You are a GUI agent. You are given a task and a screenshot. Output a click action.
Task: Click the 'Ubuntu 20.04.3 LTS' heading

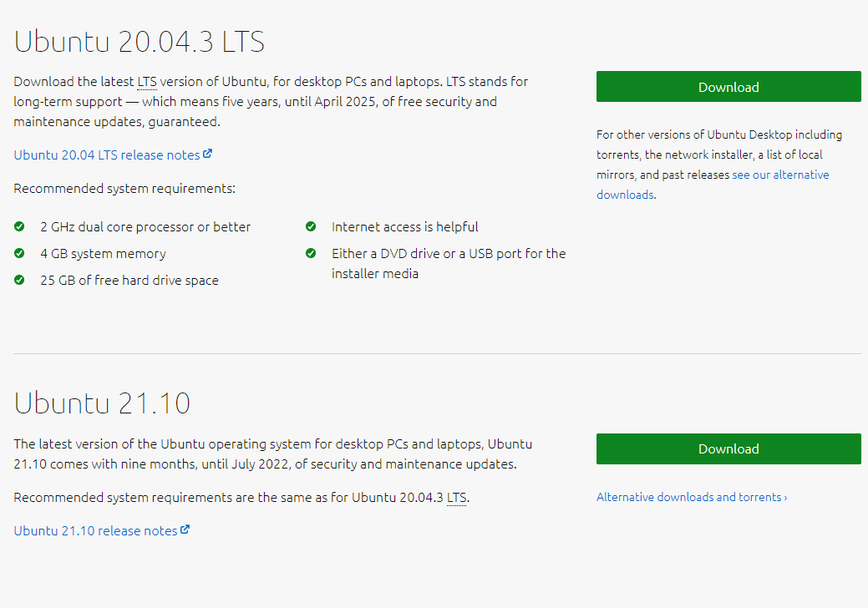point(139,42)
